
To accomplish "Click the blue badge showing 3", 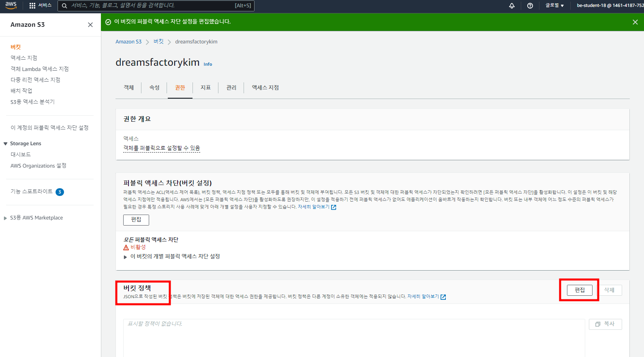I will coord(60,192).
